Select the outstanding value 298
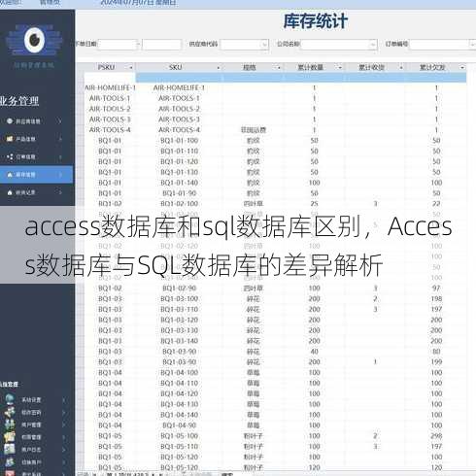The width and height of the screenshot is (476, 476). point(436,436)
